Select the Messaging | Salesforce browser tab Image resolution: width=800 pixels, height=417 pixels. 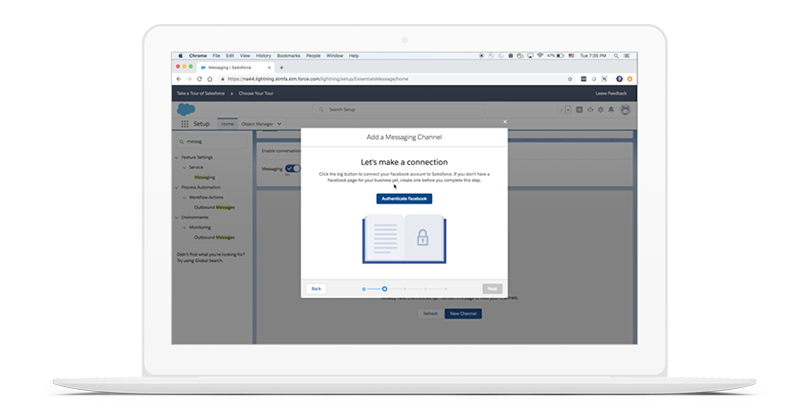point(234,67)
